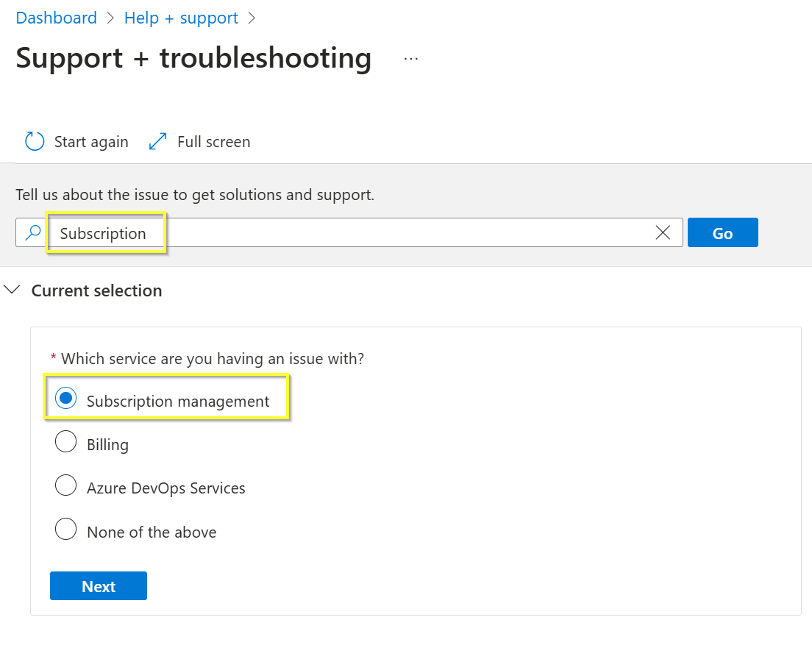Click inside the Subscription search field
812x645 pixels.
click(294, 232)
